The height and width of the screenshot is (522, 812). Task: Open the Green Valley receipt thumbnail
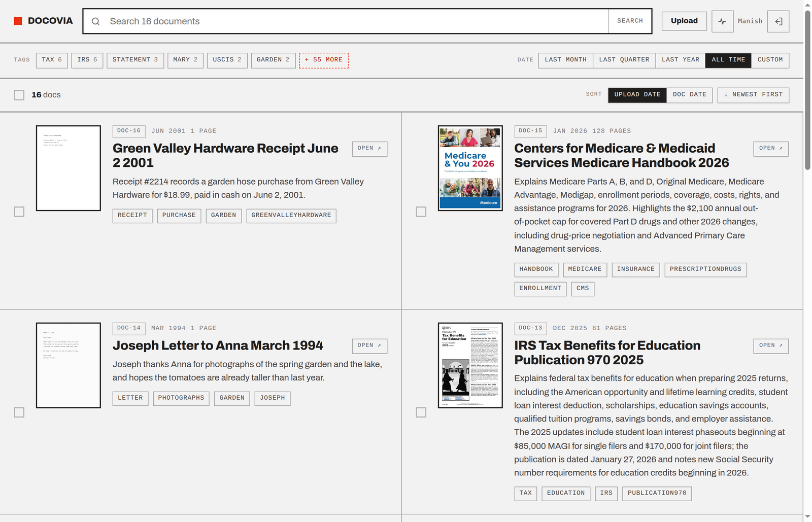(x=69, y=168)
